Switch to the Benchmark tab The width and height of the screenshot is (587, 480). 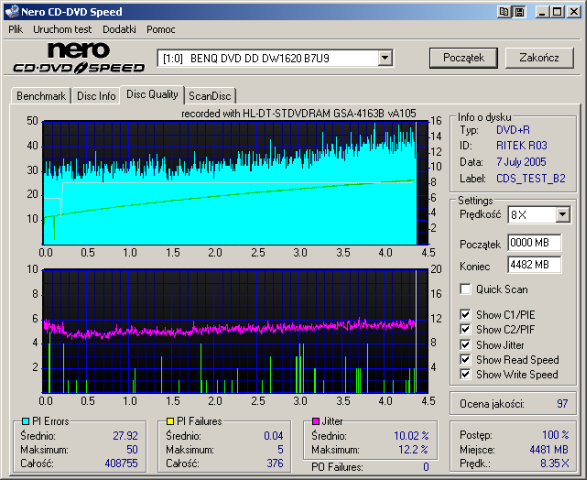41,96
